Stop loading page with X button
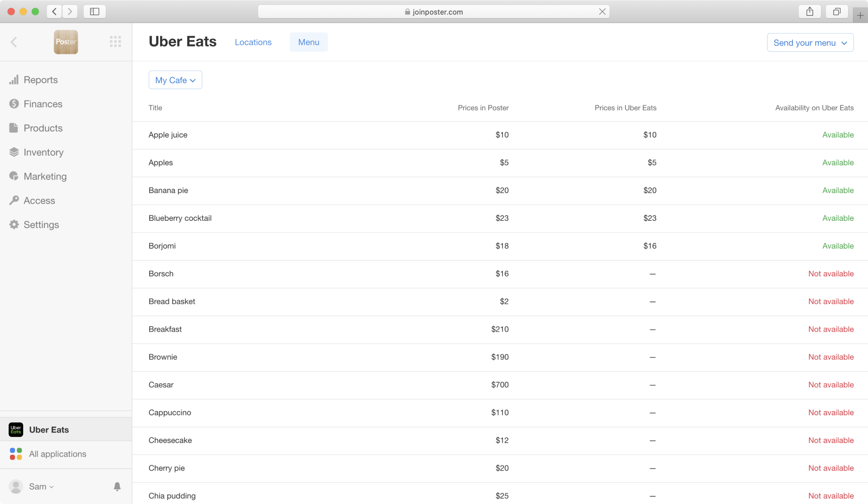This screenshot has width=868, height=504. click(x=602, y=12)
